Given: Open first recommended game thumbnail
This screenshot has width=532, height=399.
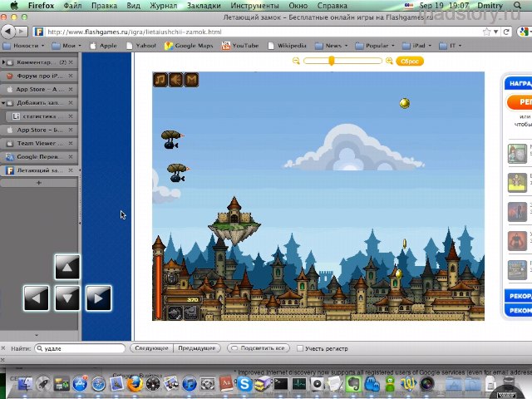Looking at the screenshot, I should point(517,153).
